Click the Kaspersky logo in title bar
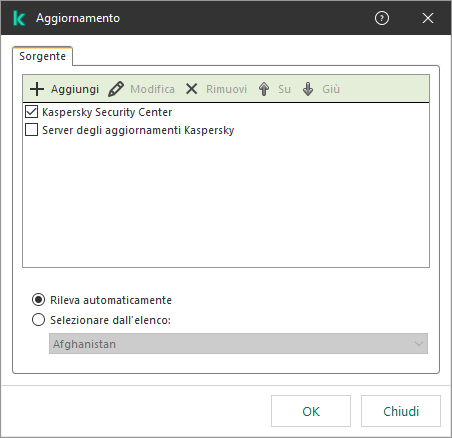The width and height of the screenshot is (452, 438). tap(19, 18)
